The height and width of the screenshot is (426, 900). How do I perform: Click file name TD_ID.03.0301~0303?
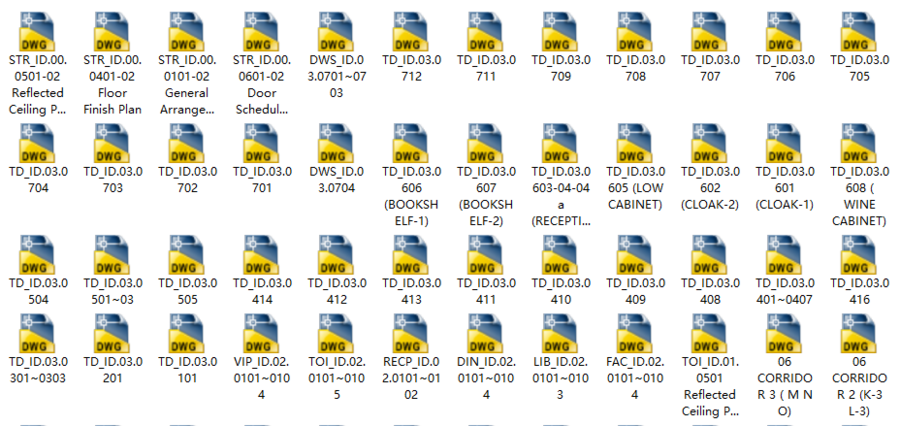(38, 370)
